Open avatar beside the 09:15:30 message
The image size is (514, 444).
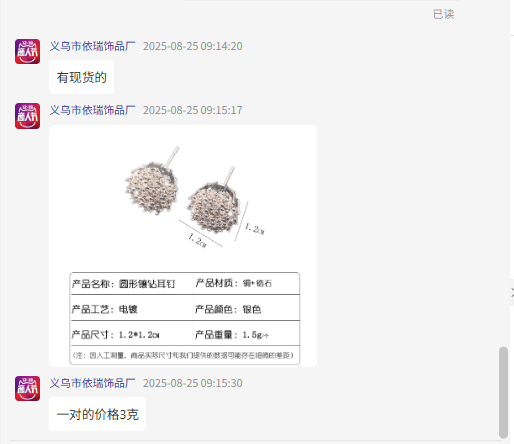27,389
